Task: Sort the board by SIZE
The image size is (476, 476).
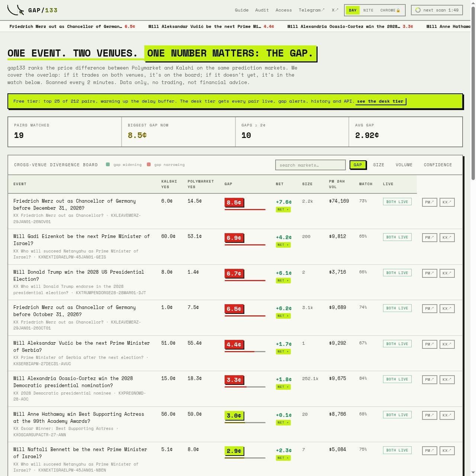Action: (x=379, y=165)
